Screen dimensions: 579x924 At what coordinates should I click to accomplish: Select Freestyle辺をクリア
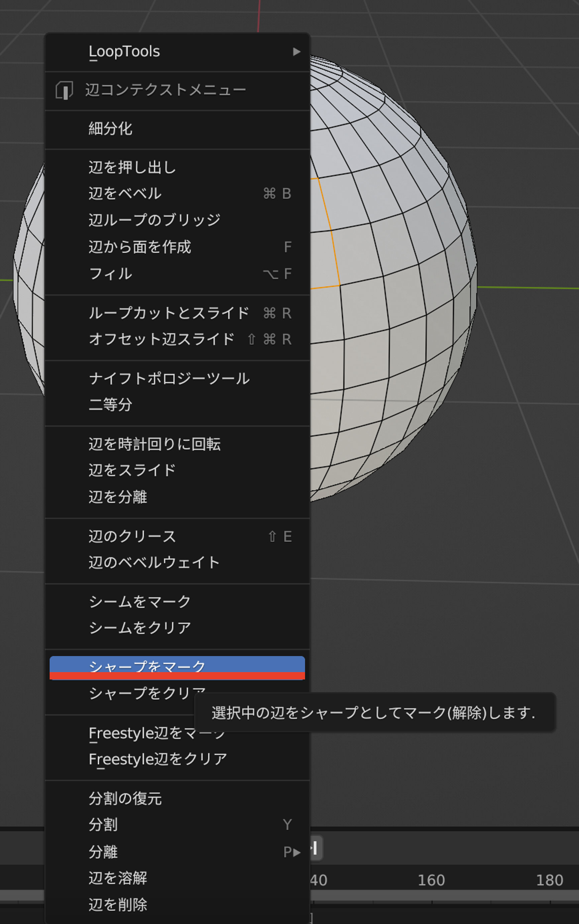click(177, 759)
